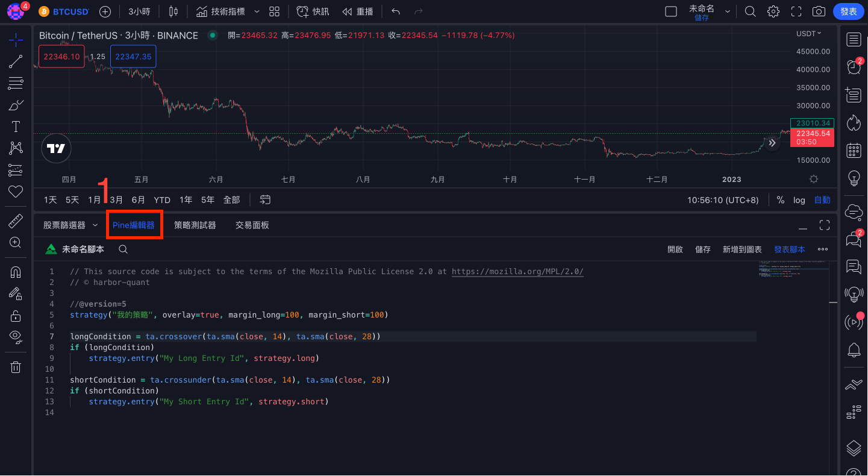Open the Gann and Fibonacci tools
Viewport: 868px width, 476px height.
click(16, 83)
